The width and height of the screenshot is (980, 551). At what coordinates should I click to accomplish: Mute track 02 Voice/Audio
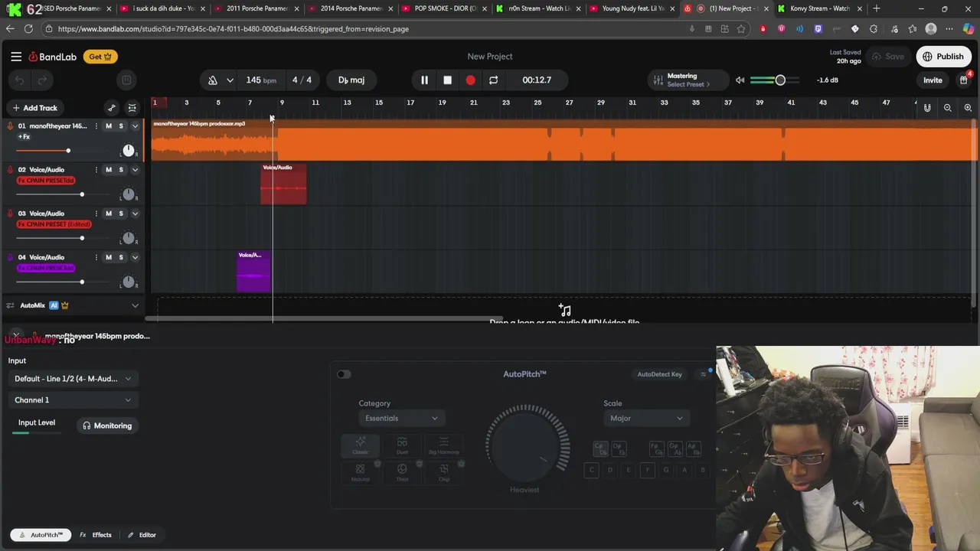pyautogui.click(x=109, y=170)
